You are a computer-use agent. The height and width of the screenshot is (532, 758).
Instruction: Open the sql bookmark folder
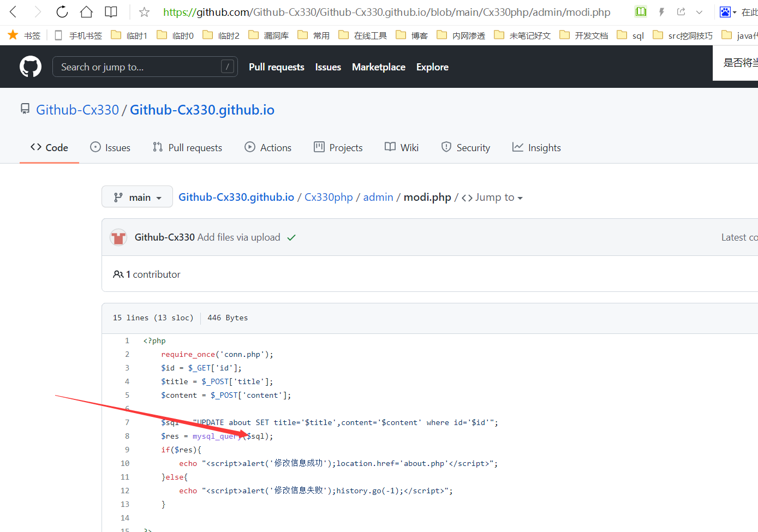[630, 35]
